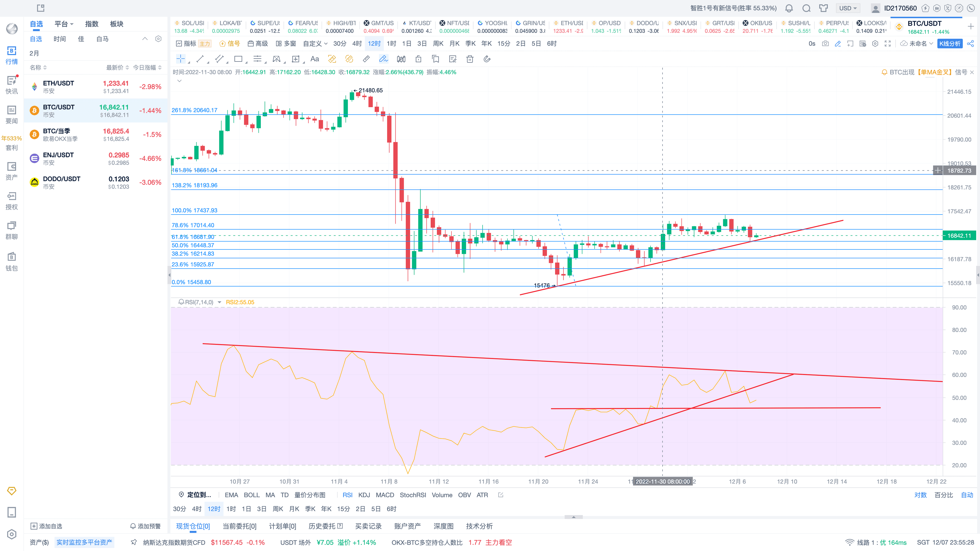Open 钱包 wallet in left sidebar
This screenshot has height=551, width=980.
pyautogui.click(x=12, y=262)
